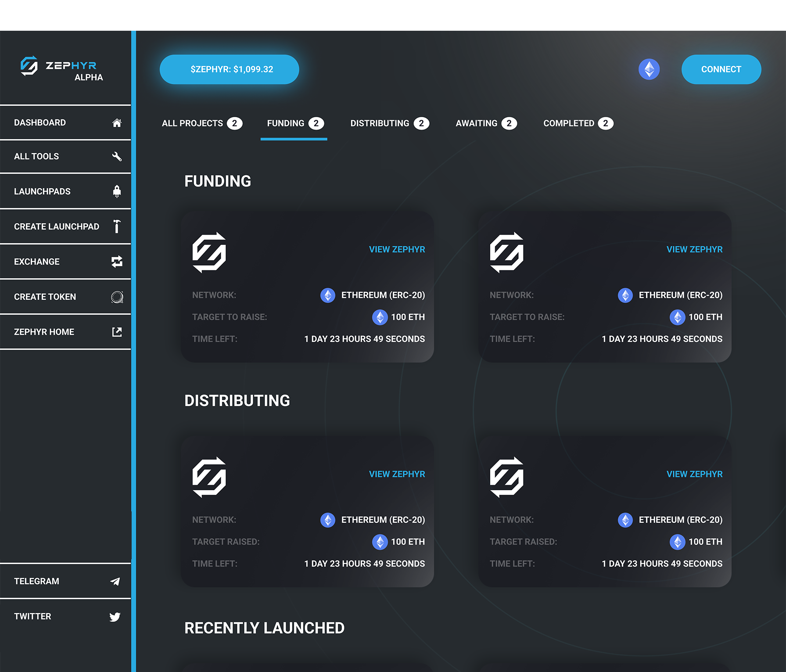Click View Zephyr in first Funding card
The image size is (786, 672).
[397, 249]
